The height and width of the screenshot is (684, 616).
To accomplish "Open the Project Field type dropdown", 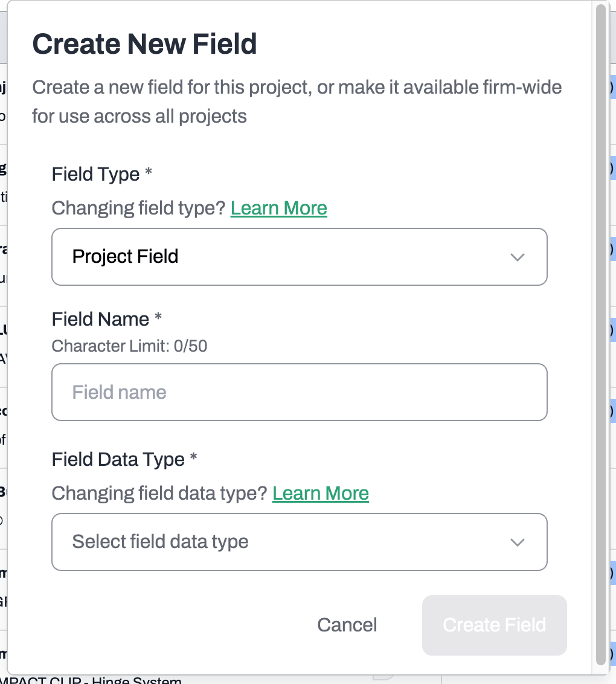I will [300, 256].
